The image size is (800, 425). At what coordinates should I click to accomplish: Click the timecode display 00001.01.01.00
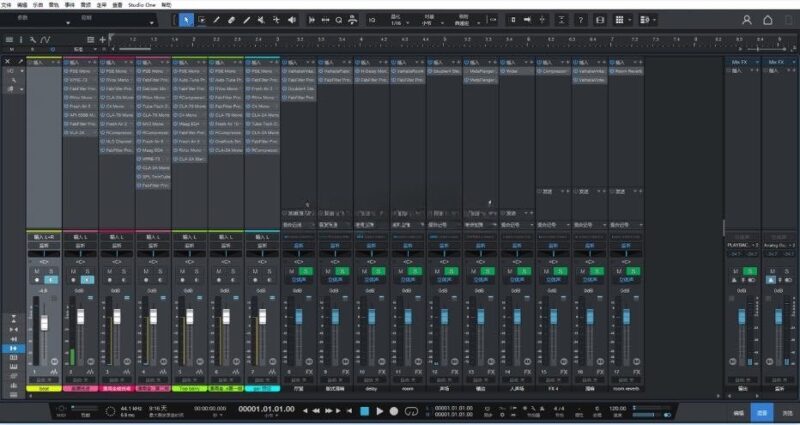pyautogui.click(x=266, y=409)
